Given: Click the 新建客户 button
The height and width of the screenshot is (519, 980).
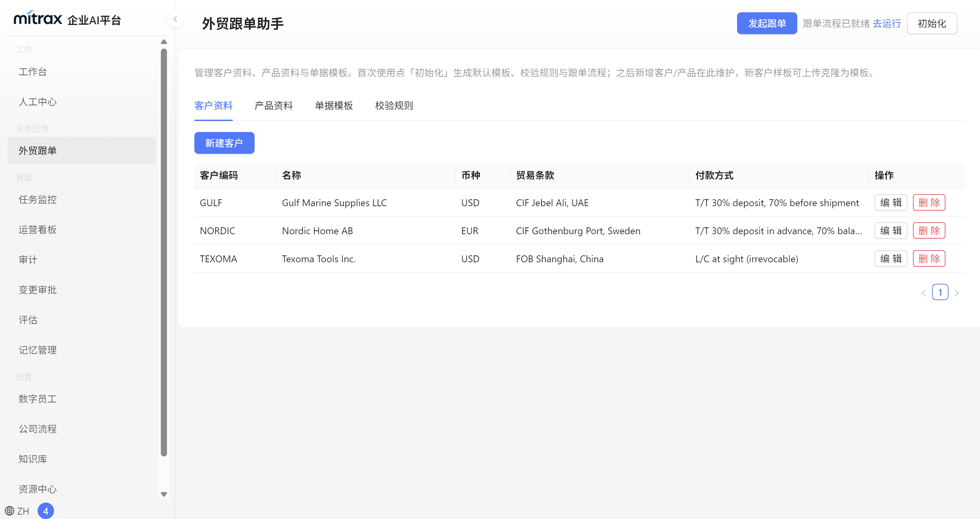Looking at the screenshot, I should (224, 143).
